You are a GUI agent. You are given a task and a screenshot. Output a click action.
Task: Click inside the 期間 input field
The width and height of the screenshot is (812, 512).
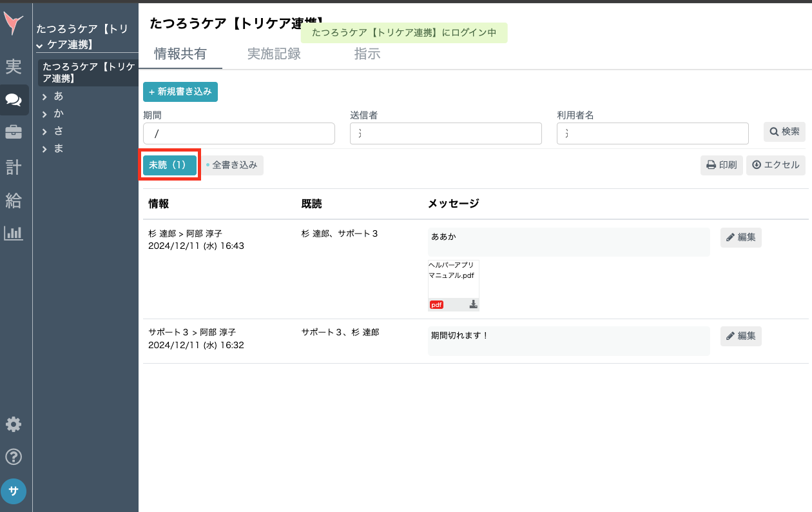click(x=238, y=133)
